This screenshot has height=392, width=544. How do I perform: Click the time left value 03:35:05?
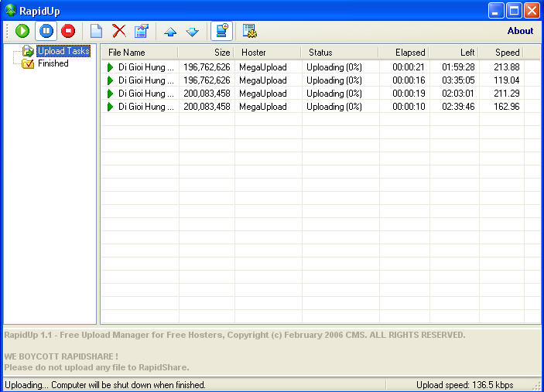pos(458,80)
